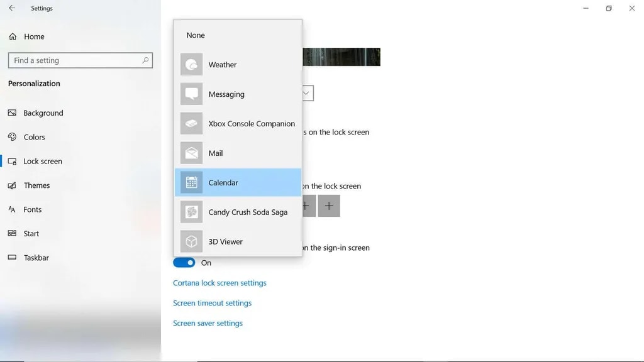The image size is (644, 362).
Task: Open the Themes settings section
Action: [36, 185]
